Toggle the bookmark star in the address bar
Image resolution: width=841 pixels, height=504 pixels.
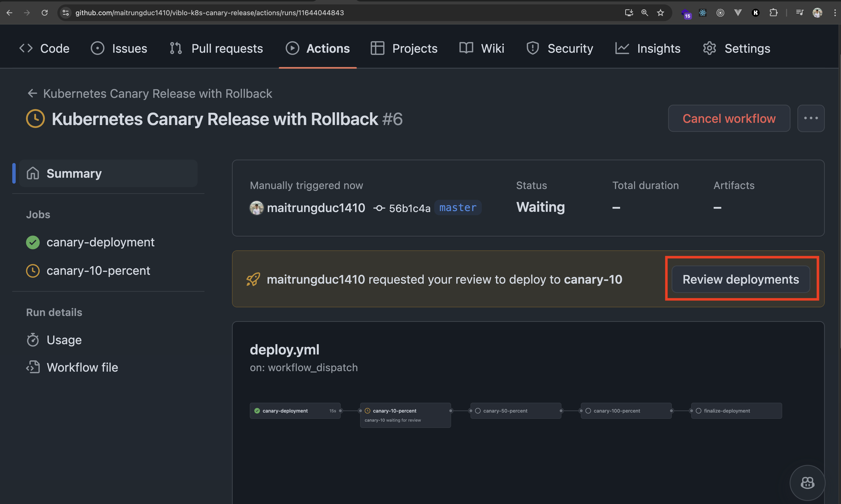[660, 13]
